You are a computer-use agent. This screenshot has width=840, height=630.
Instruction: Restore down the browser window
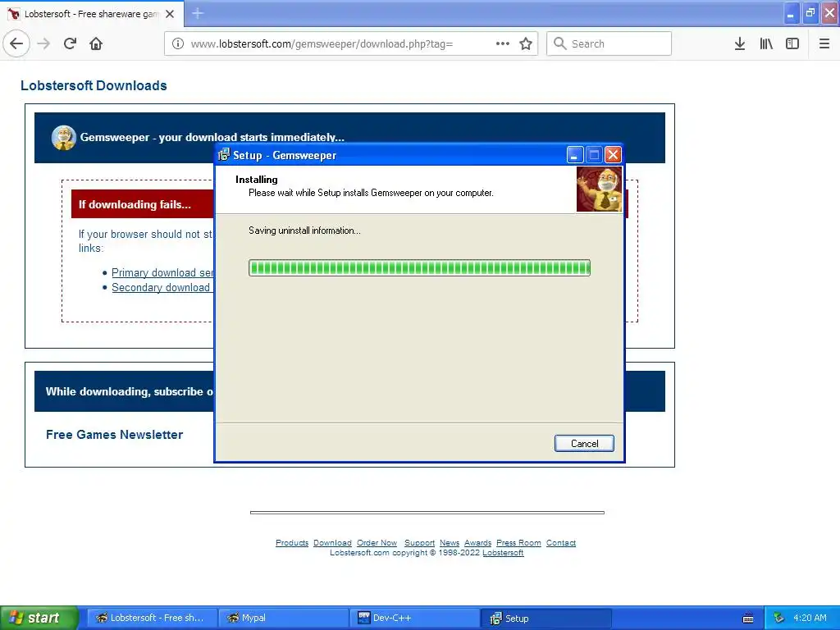click(x=810, y=13)
